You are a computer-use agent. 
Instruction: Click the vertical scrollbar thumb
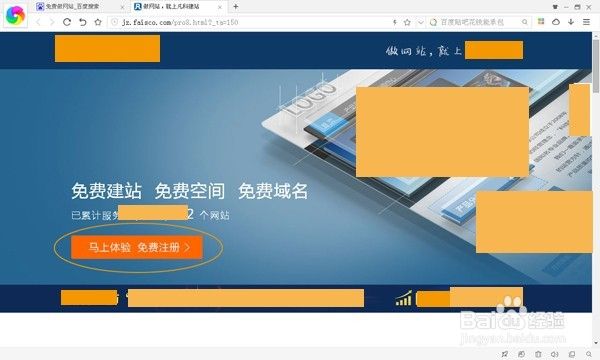point(596,65)
